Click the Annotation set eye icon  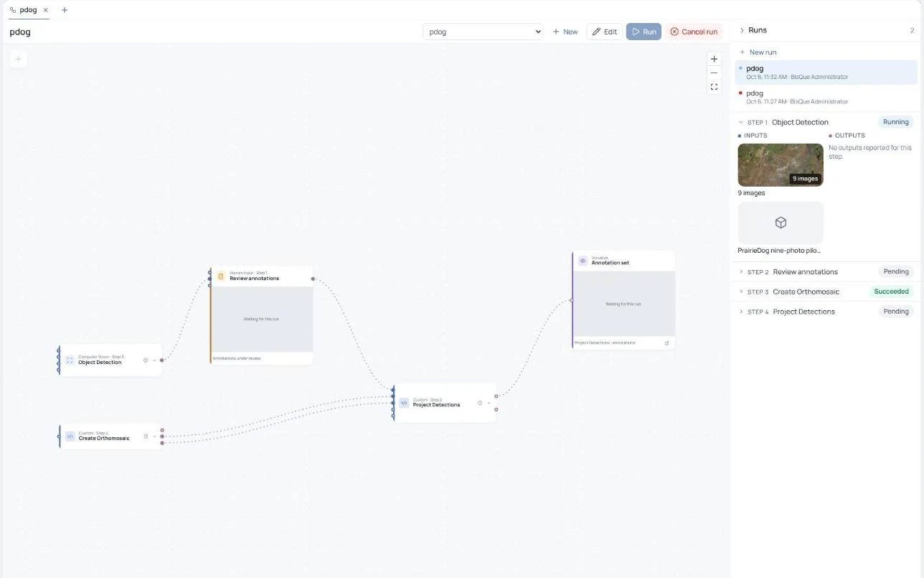pos(583,261)
